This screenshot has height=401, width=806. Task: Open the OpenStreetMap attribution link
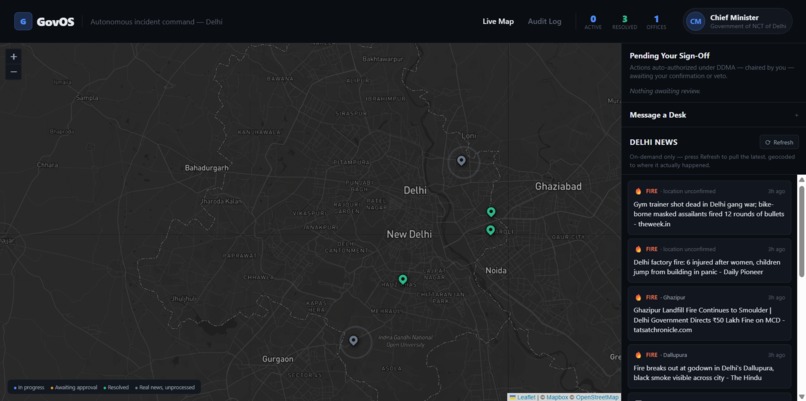tap(597, 397)
